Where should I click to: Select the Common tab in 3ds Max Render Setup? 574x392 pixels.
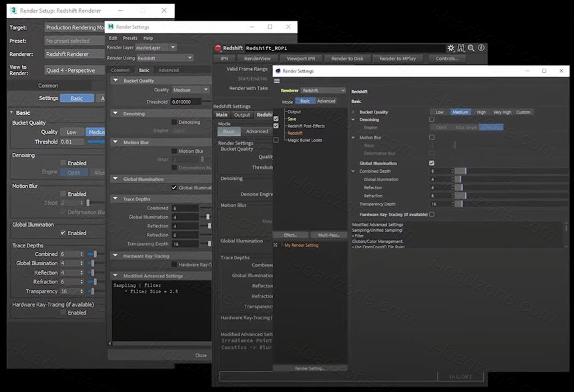[x=48, y=85]
